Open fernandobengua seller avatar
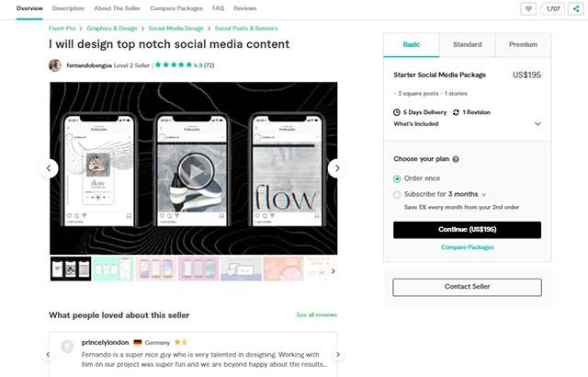Screen dimensions: 588x377 pyautogui.click(x=55, y=66)
